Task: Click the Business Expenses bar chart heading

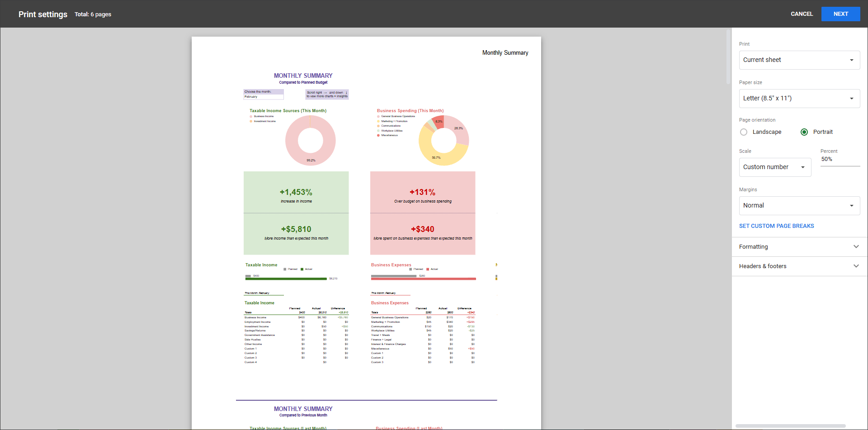Action: [x=391, y=265]
